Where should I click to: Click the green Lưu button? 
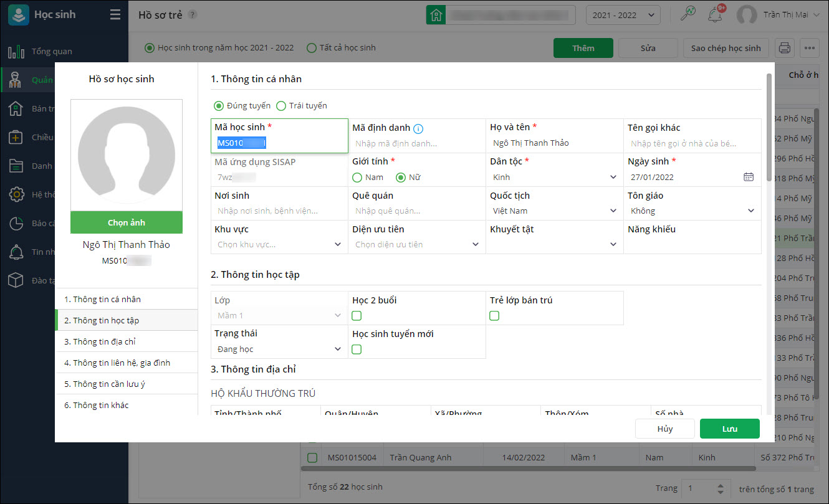729,429
